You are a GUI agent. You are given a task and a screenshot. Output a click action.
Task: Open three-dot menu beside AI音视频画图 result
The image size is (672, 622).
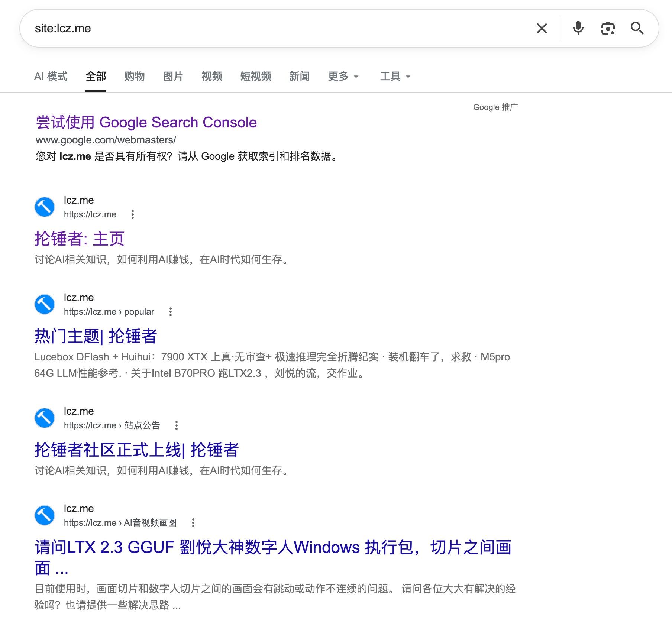[x=193, y=523]
